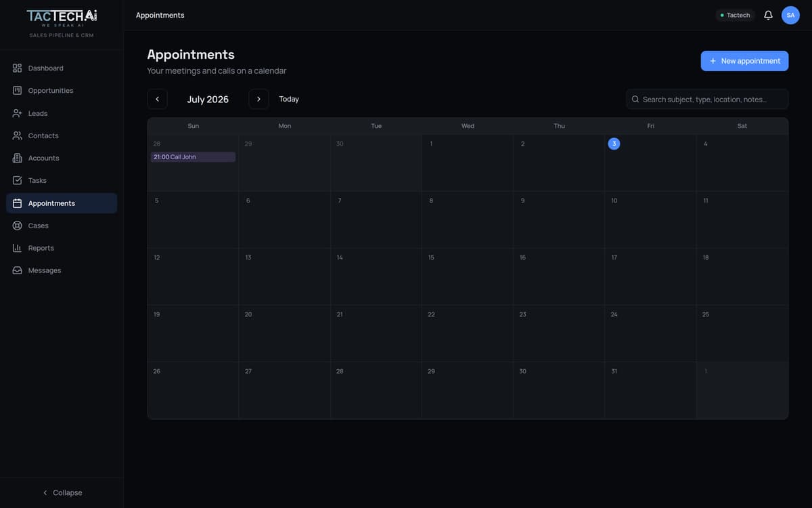Open the SA user avatar menu
The height and width of the screenshot is (508, 812).
[790, 15]
